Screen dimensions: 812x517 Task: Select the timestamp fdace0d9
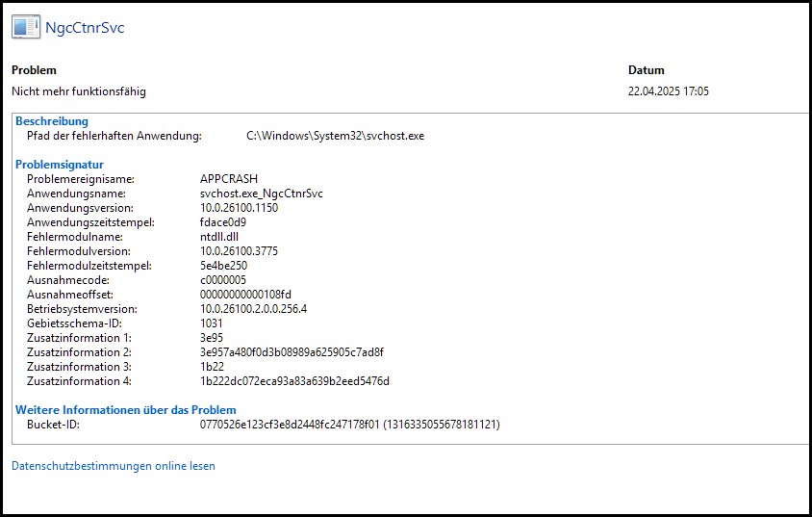pyautogui.click(x=223, y=222)
